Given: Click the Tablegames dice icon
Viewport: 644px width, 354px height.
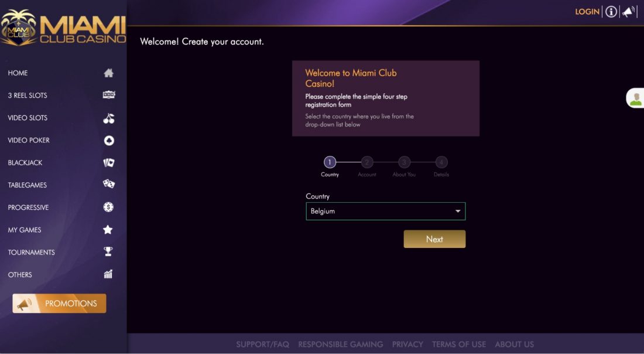Looking at the screenshot, I should click(x=108, y=184).
